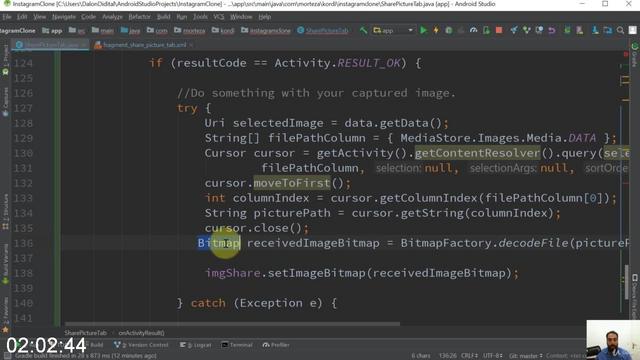Open the Tools menu
Screen dimensions: 640x360
(200, 17)
